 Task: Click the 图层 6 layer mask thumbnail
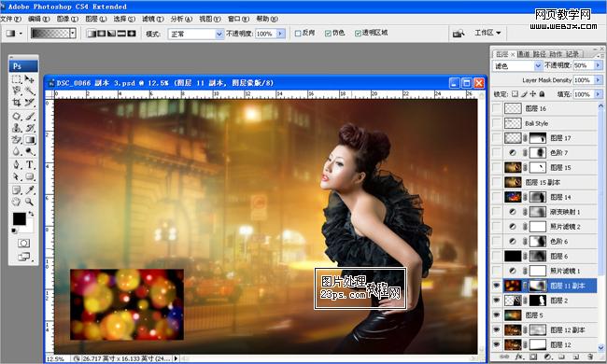click(537, 256)
